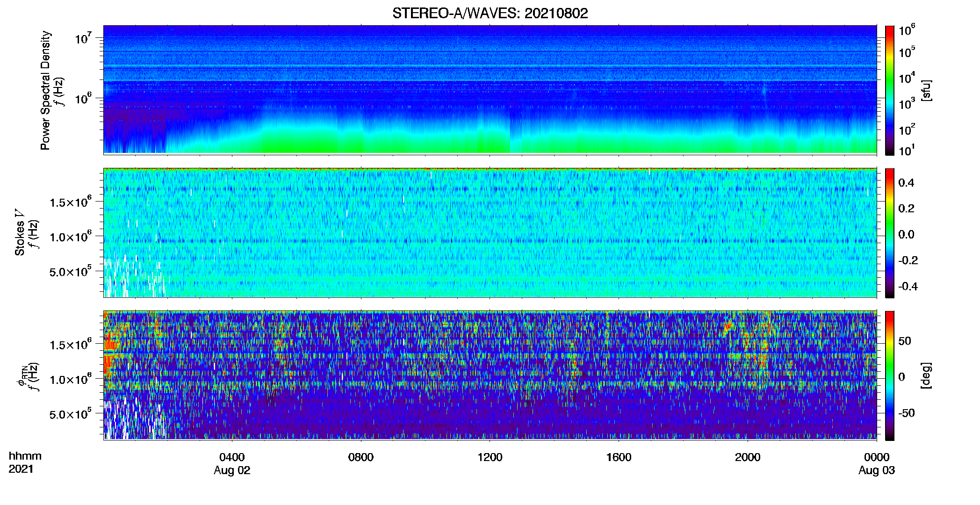Click the phi RTN degree colorbar
Viewport: 980px width, 505px height.
[x=890, y=375]
